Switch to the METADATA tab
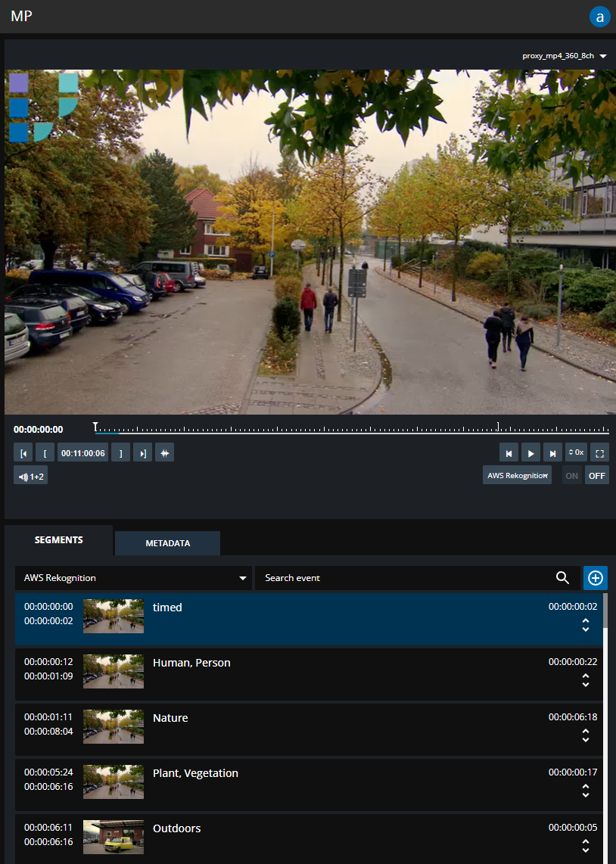The width and height of the screenshot is (616, 864). coord(166,542)
